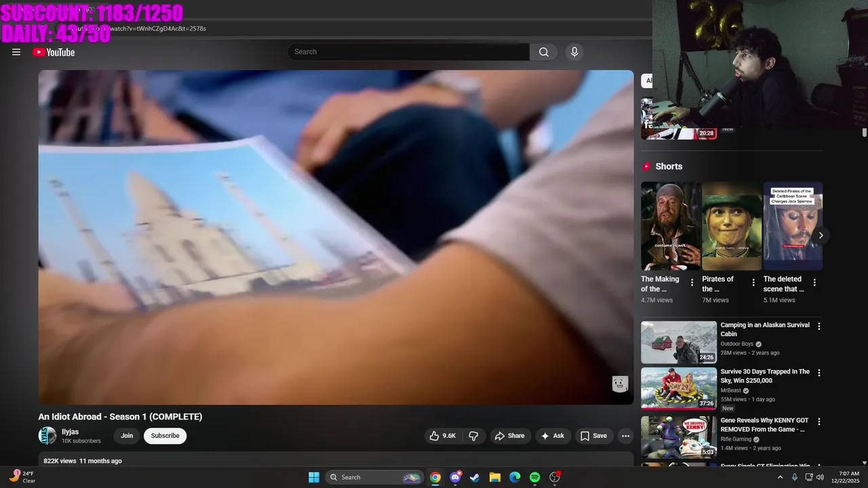868x488 pixels.
Task: Open options for MrBeast video
Action: (818, 373)
